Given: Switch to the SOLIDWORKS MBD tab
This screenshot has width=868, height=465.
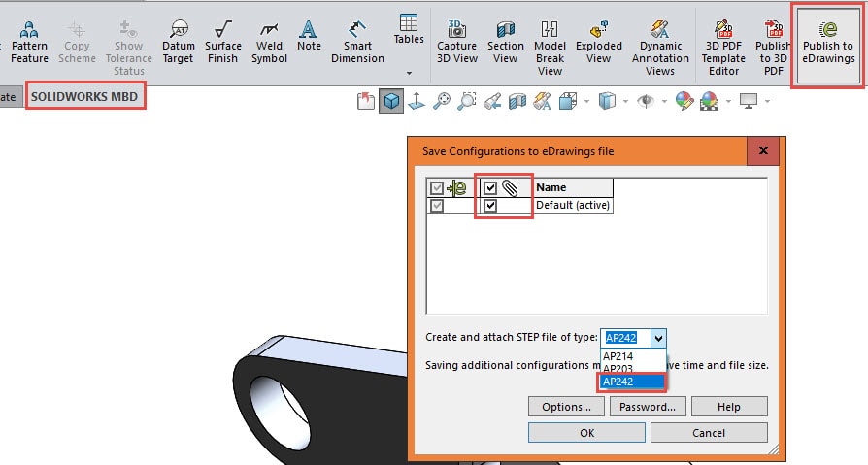Looking at the screenshot, I should pyautogui.click(x=84, y=96).
